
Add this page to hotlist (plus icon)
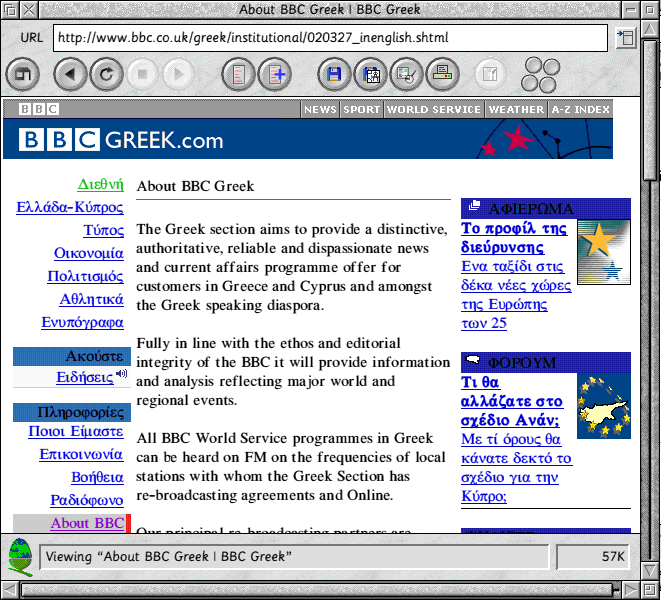pos(274,75)
